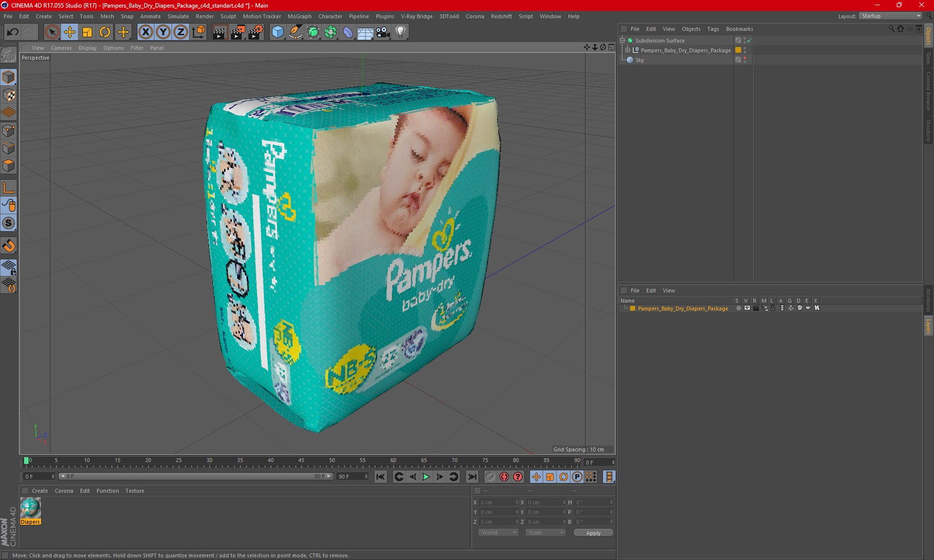934x560 pixels.
Task: Click the Undo arrow icon
Action: point(12,32)
